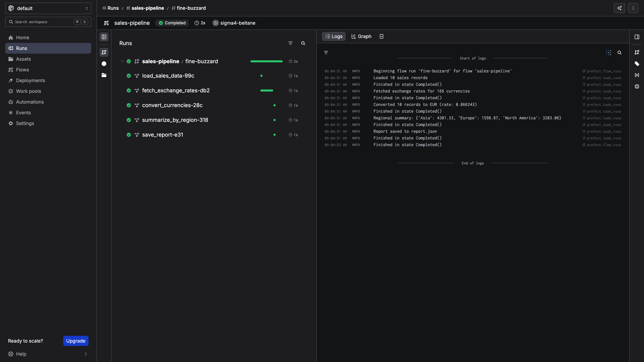Select the task run graph icon in left rail
644x362 pixels.
(x=104, y=52)
